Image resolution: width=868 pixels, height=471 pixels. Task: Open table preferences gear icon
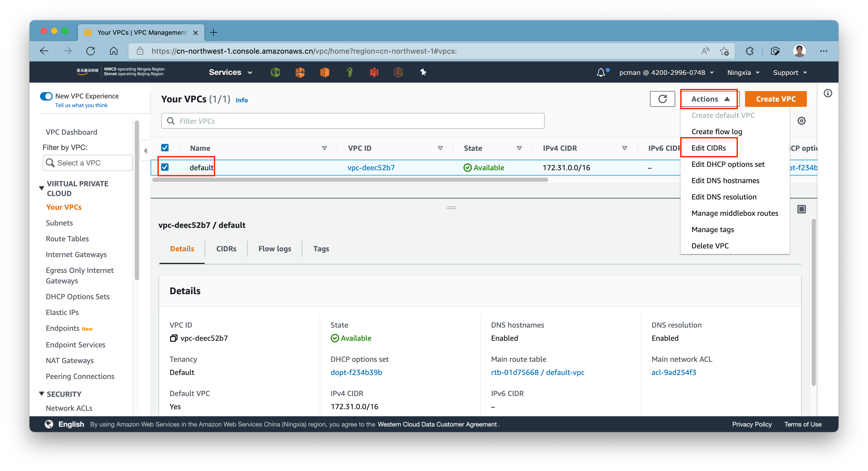click(x=801, y=121)
